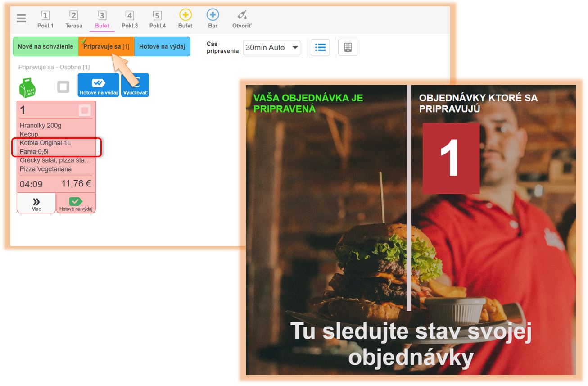
Task: Switch to the Terasa register
Action: click(x=74, y=19)
